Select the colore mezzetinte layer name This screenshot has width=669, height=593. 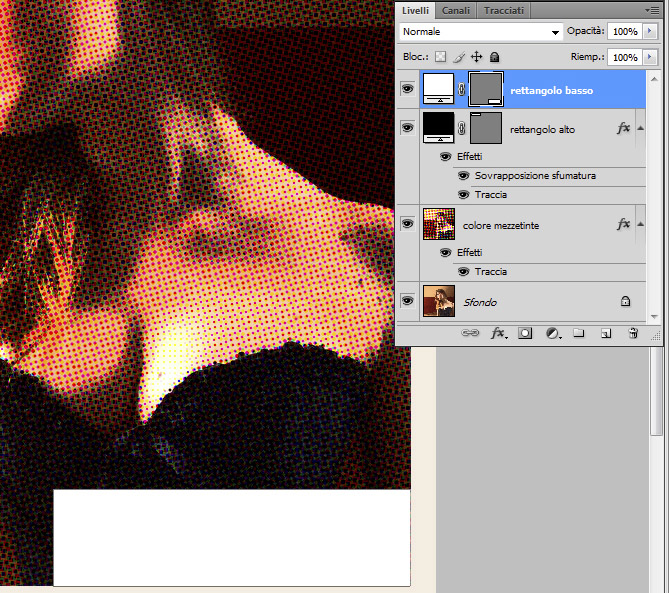pos(501,226)
